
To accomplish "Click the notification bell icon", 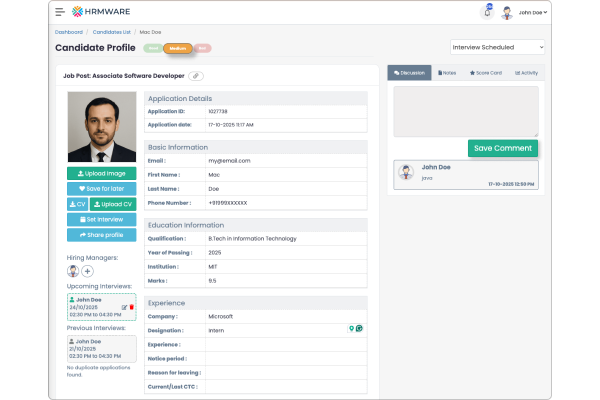I will 487,12.
